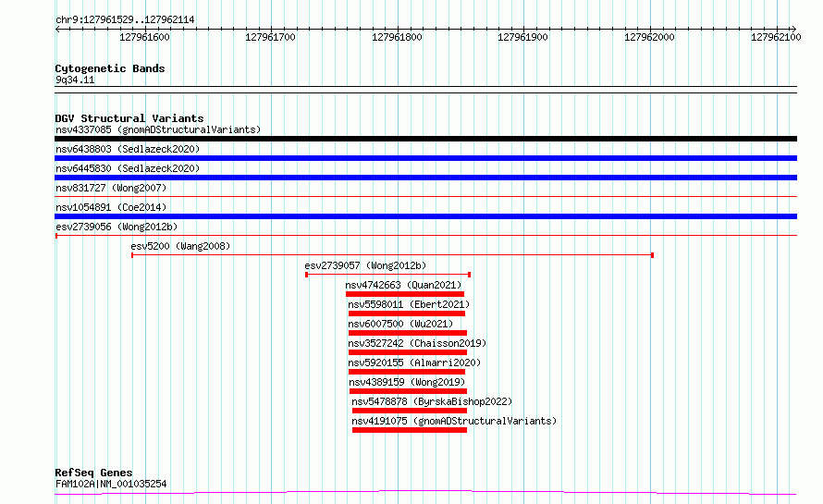Open variant nsv6445830 (Sedlazeck2020) label
823x504 pixels.
pos(128,168)
